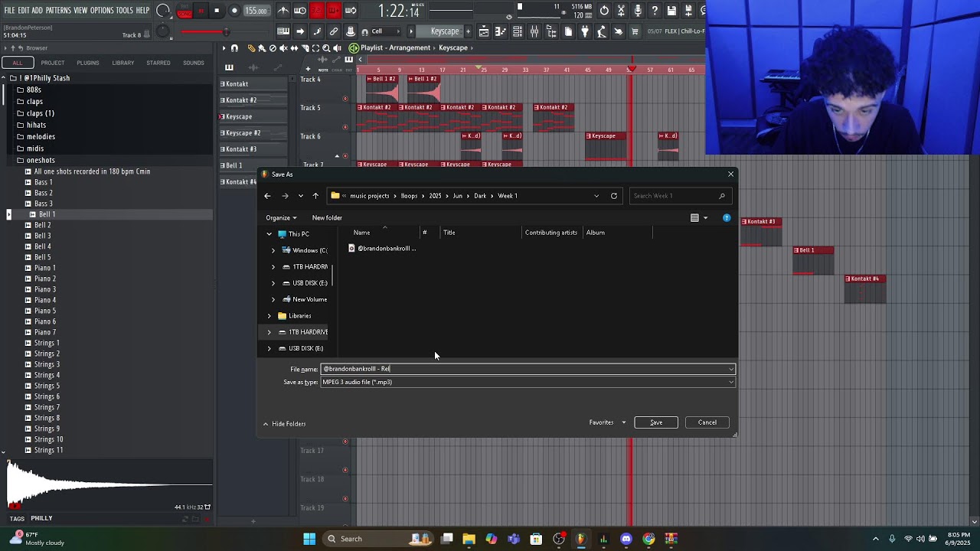Viewport: 980px width, 551px height.
Task: Switch to the SOUNDS browser tab
Action: [x=193, y=63]
